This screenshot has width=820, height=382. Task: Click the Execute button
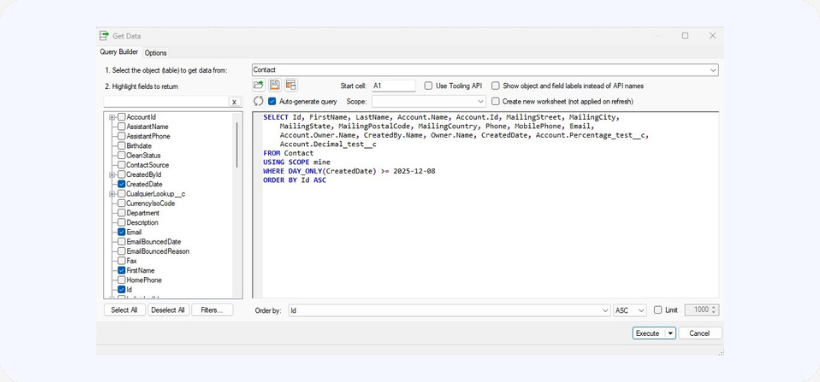pos(648,333)
